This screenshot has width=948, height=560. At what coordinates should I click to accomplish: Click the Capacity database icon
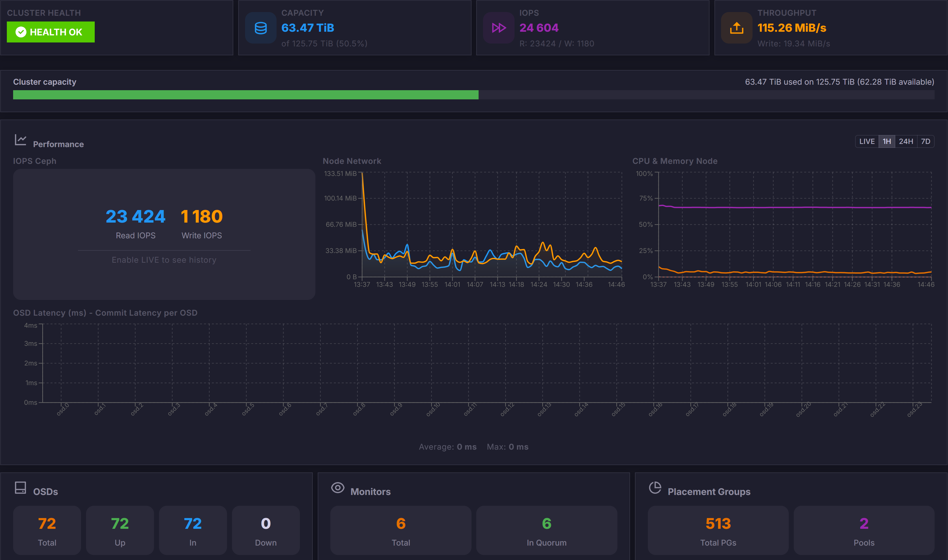261,28
